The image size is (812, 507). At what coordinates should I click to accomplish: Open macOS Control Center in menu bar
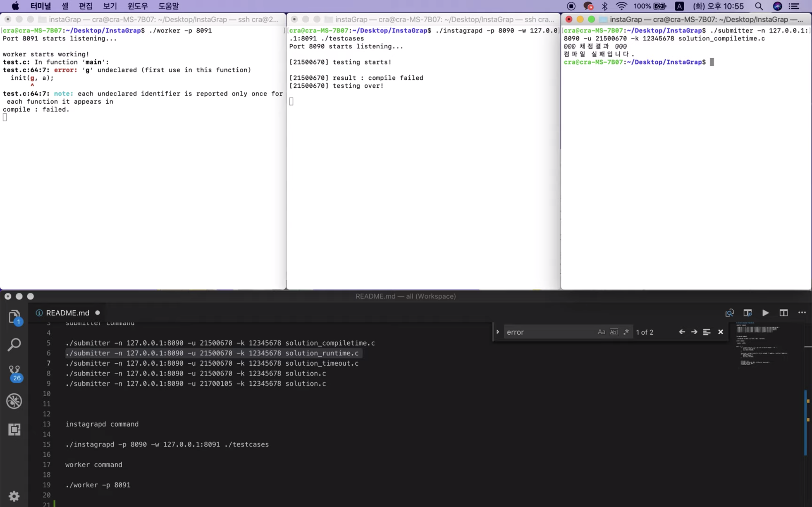794,6
